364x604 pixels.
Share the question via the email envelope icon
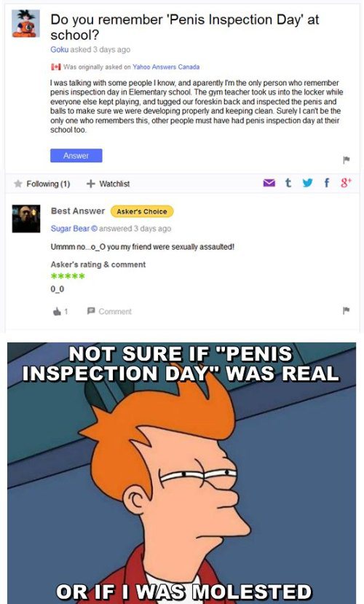[269, 183]
